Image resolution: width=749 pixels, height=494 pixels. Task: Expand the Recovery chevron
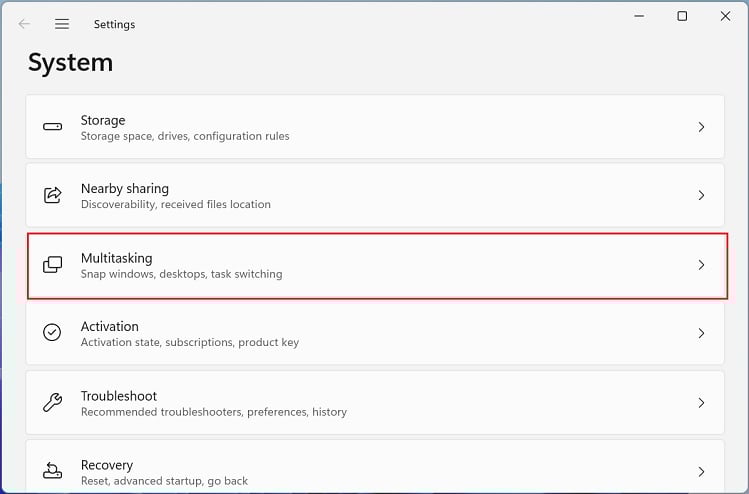point(701,471)
